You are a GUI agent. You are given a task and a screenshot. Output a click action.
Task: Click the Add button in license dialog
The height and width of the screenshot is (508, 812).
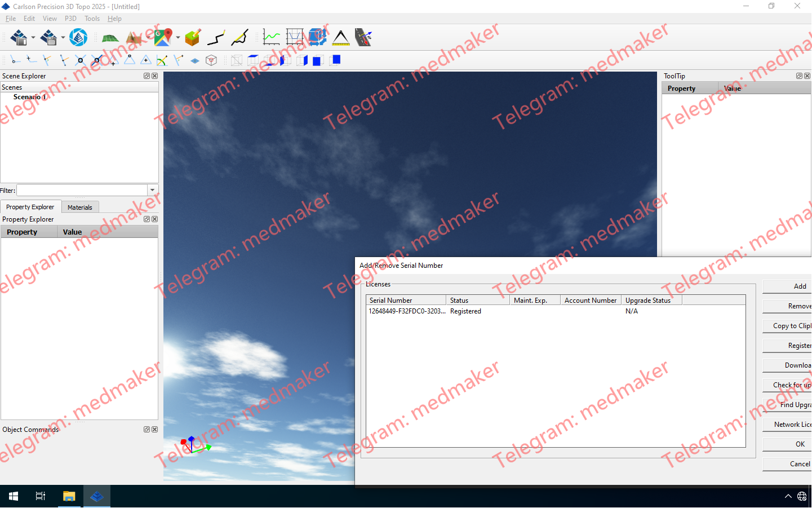click(x=799, y=286)
